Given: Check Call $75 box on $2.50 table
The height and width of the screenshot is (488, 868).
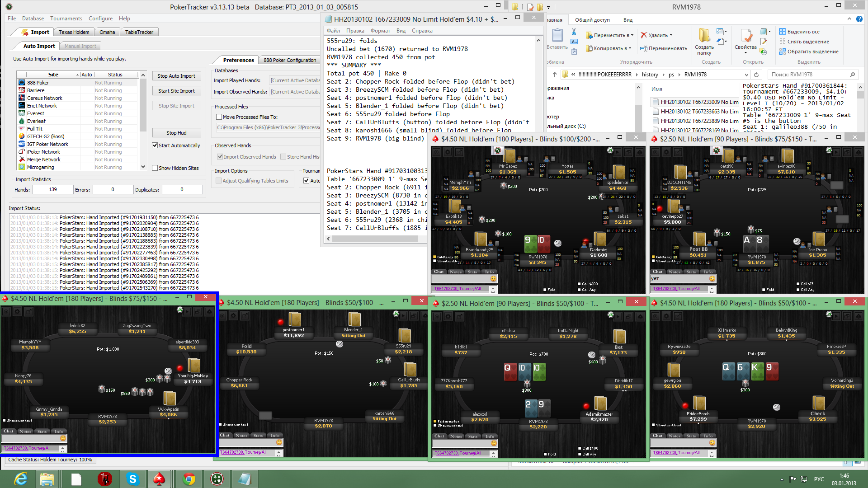Looking at the screenshot, I should click(798, 284).
